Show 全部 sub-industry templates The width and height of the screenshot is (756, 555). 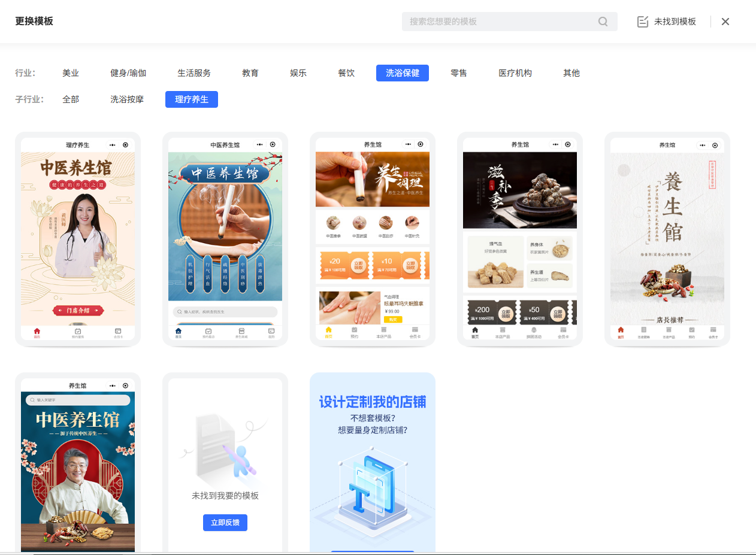[x=71, y=99]
